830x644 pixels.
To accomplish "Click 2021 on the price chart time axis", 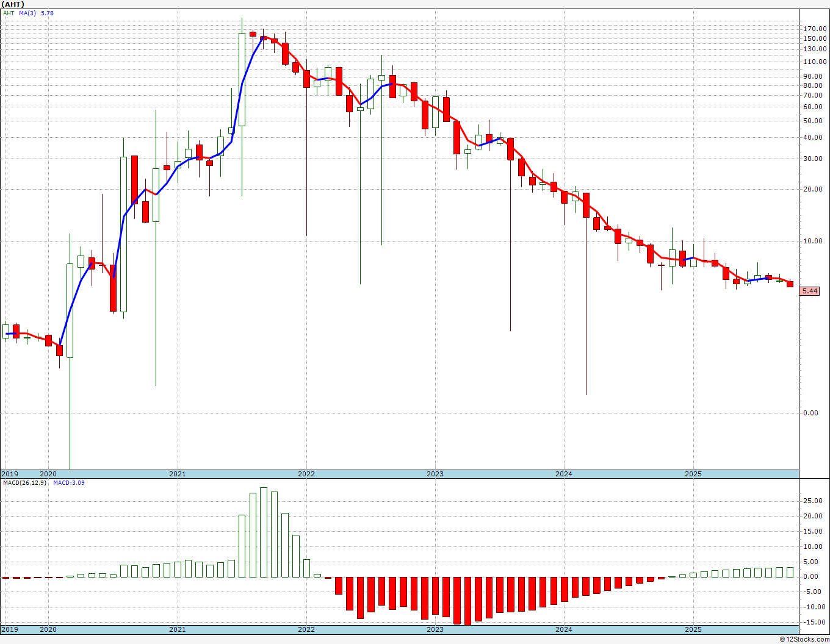I will coord(177,474).
